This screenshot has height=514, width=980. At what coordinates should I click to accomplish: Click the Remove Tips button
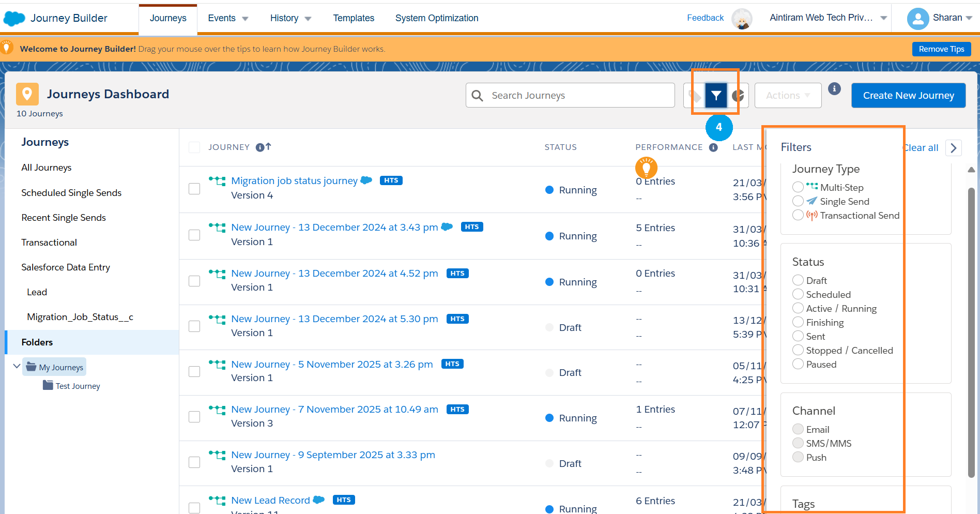tap(941, 49)
